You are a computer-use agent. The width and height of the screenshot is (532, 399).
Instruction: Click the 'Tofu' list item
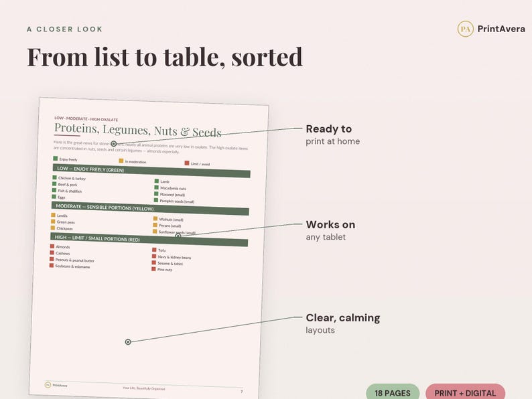[159, 250]
